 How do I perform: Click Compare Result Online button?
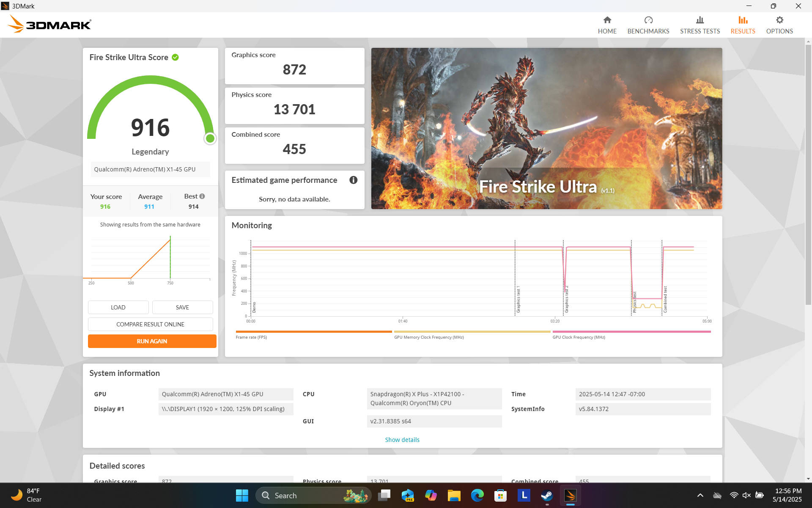(x=150, y=324)
